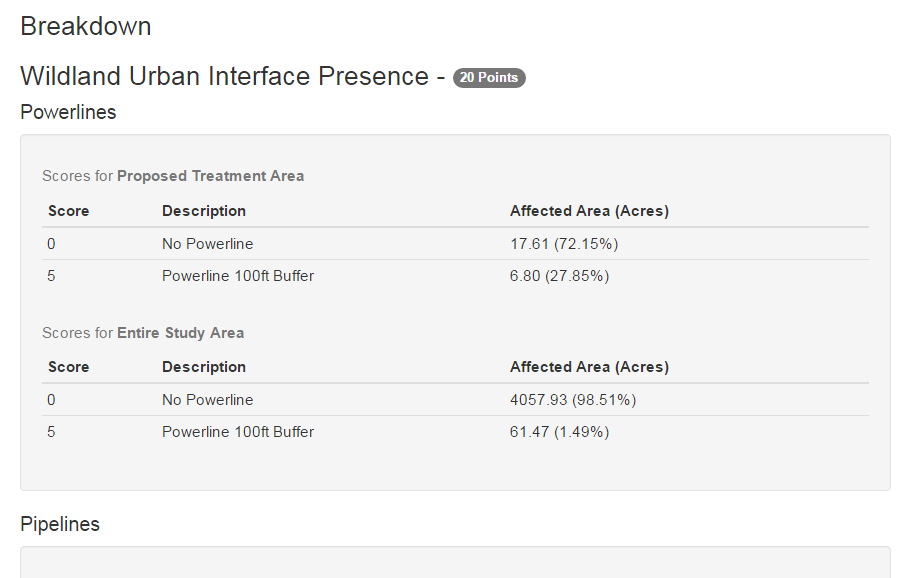
Task: Click Description column header in Entire Study table
Action: [204, 367]
